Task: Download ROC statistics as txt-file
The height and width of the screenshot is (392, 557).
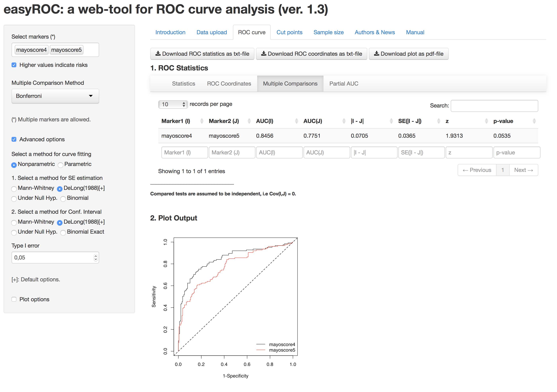Action: click(202, 54)
